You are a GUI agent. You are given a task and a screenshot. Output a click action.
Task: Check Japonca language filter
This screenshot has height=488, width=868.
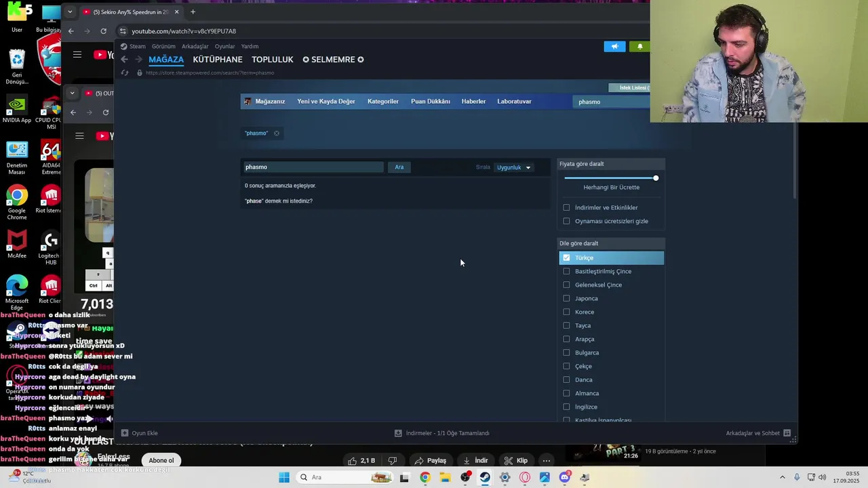point(566,298)
